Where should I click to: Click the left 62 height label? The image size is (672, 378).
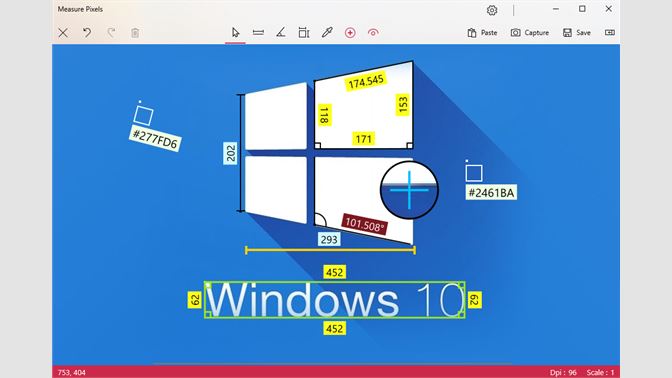pyautogui.click(x=195, y=300)
